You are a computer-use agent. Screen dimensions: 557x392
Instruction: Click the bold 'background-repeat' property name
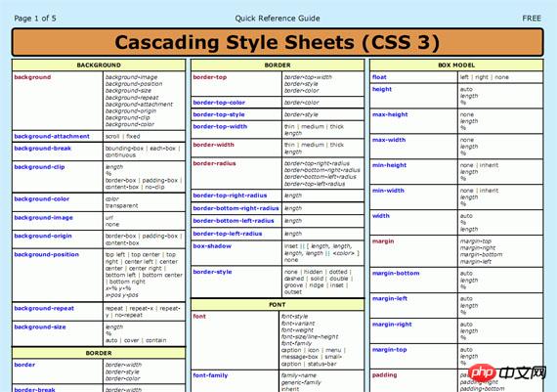44,308
